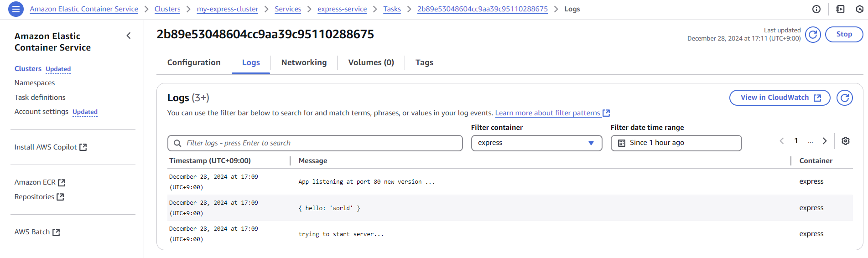This screenshot has width=868, height=258.
Task: Click View in CloudWatch button
Action: [x=780, y=98]
